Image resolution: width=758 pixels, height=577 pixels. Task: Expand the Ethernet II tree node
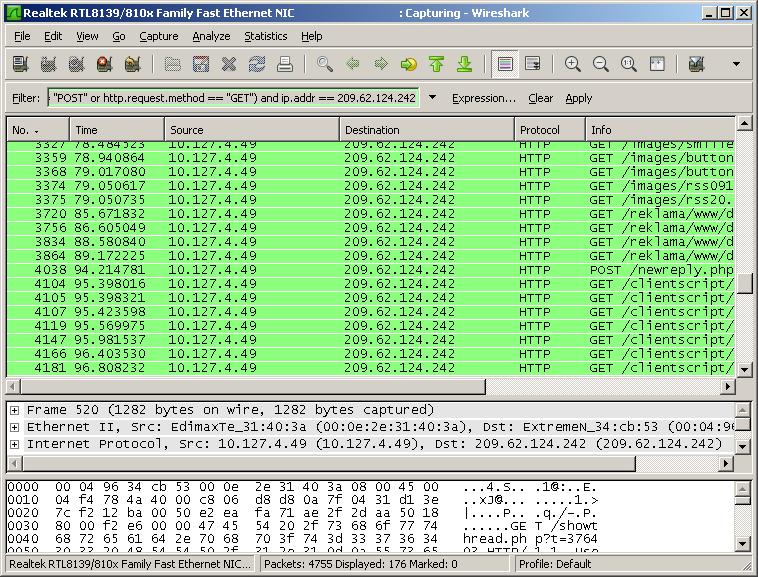pyautogui.click(x=15, y=427)
